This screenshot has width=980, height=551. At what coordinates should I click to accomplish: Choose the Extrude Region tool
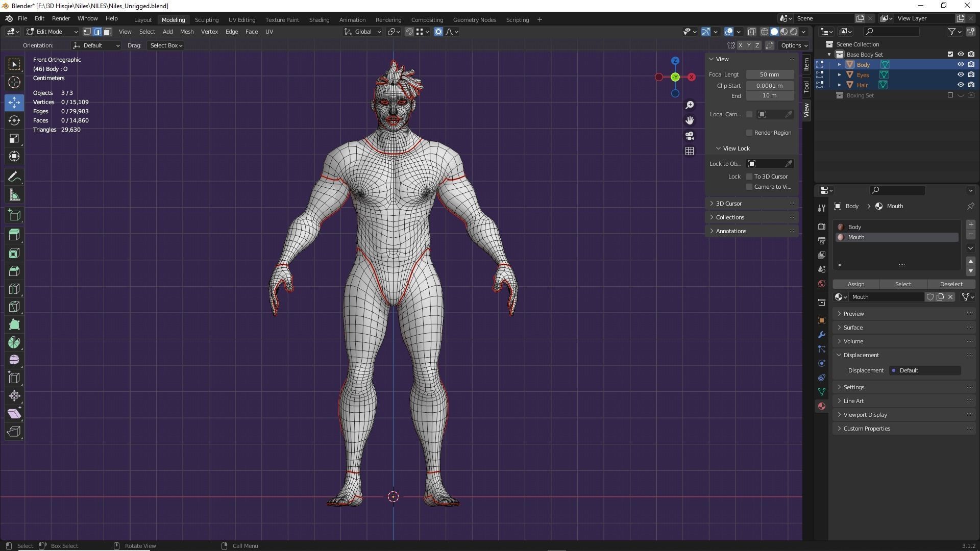(14, 235)
